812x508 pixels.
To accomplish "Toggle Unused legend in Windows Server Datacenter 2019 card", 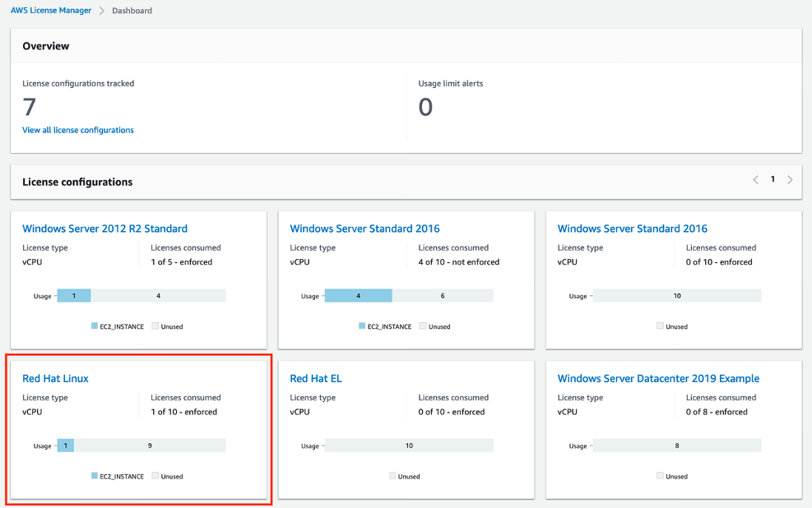I will pos(672,476).
